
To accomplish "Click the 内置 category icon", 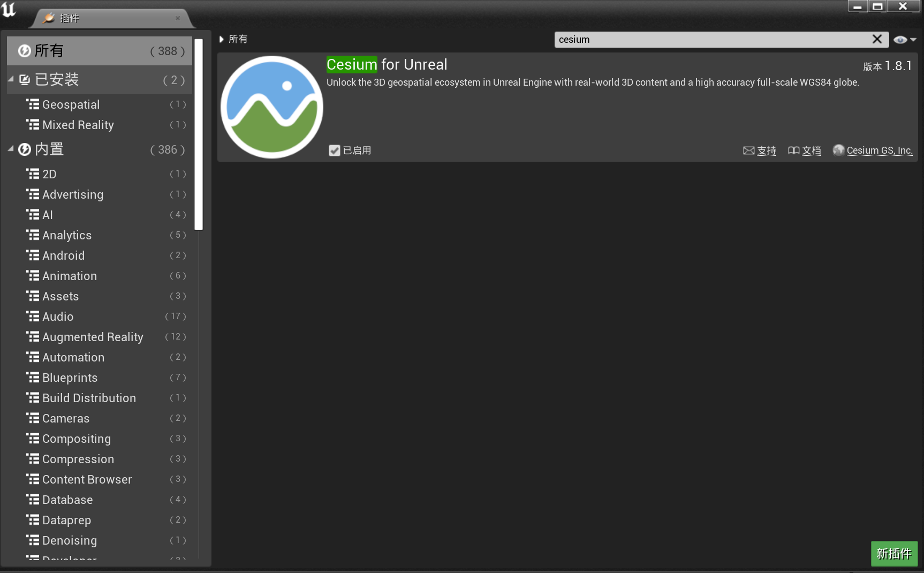I will click(25, 149).
